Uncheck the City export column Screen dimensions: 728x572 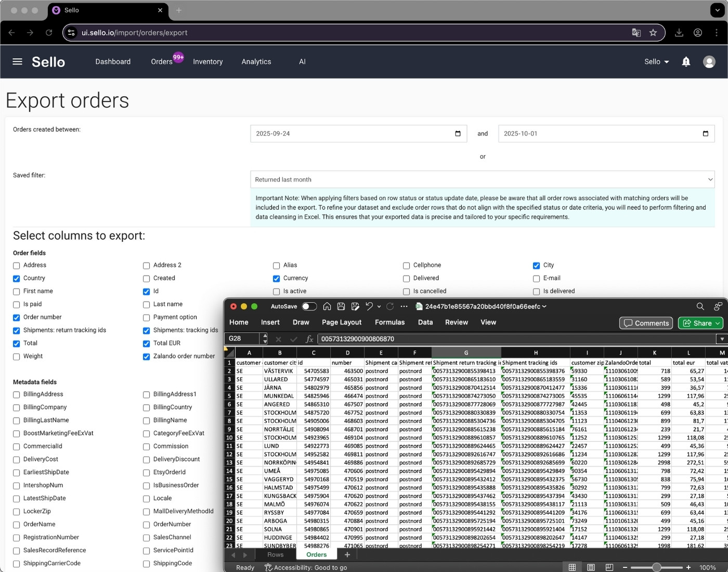click(536, 265)
